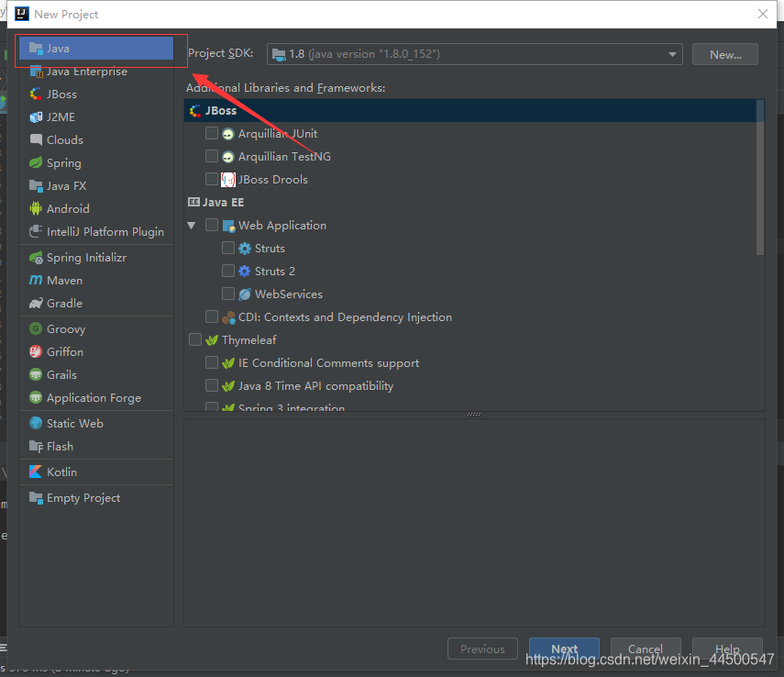Enable the Struts checkbox
Image resolution: width=784 pixels, height=677 pixels.
pos(228,248)
